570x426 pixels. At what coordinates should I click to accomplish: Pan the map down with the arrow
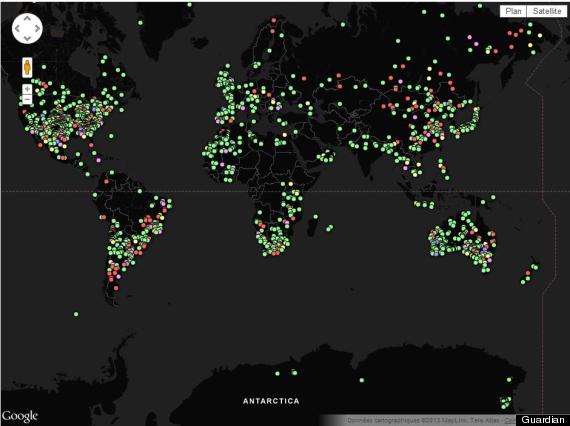click(x=27, y=39)
